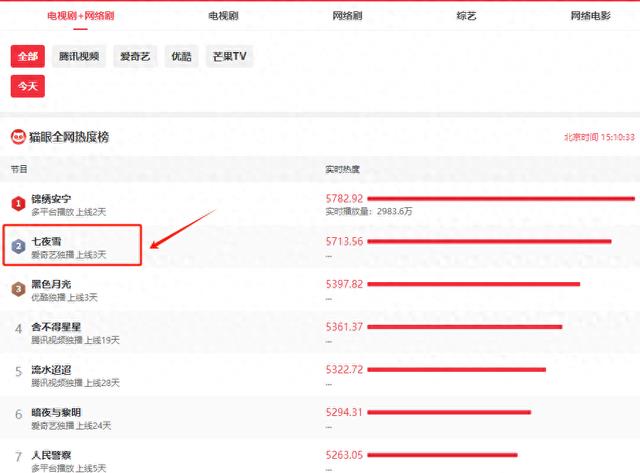Click 多平台播放 上线5天 subtitle
The width and height of the screenshot is (640, 473).
[69, 468]
